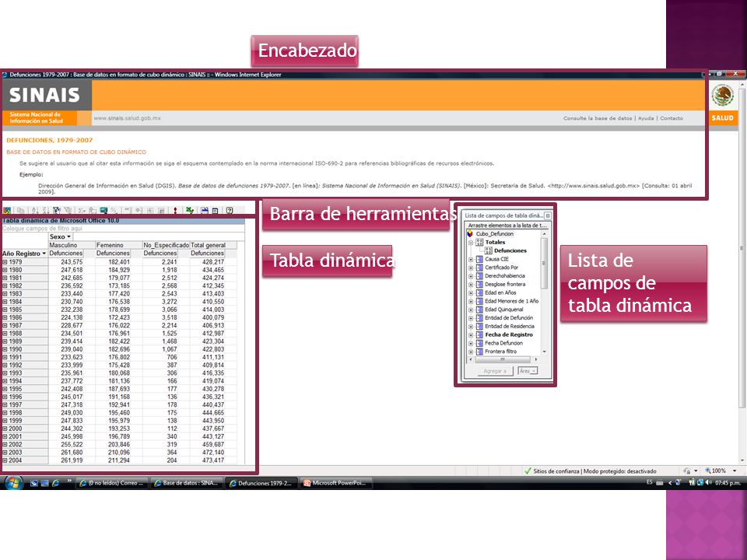Select Frontera filtro field in list
The width and height of the screenshot is (747, 560).
[500, 352]
